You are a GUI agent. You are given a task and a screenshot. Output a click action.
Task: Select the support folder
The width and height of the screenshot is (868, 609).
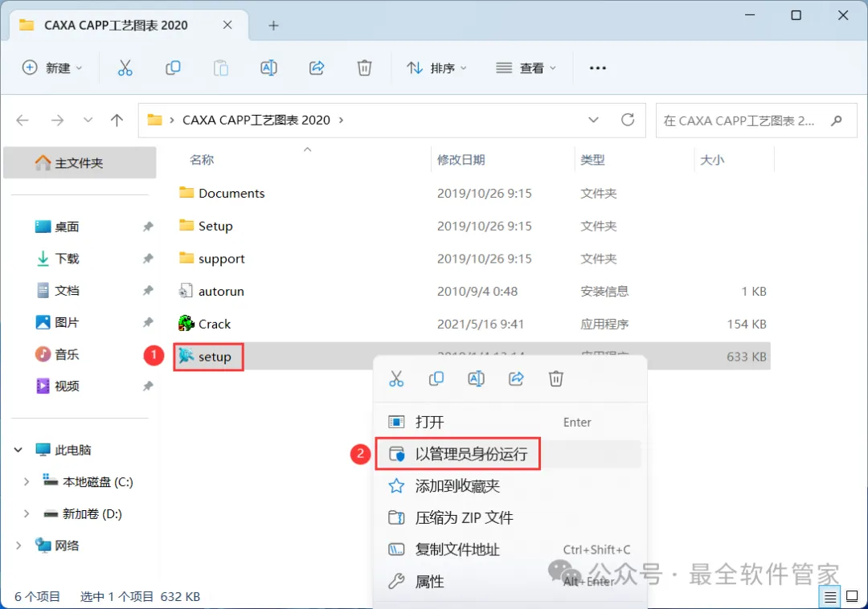coord(211,259)
